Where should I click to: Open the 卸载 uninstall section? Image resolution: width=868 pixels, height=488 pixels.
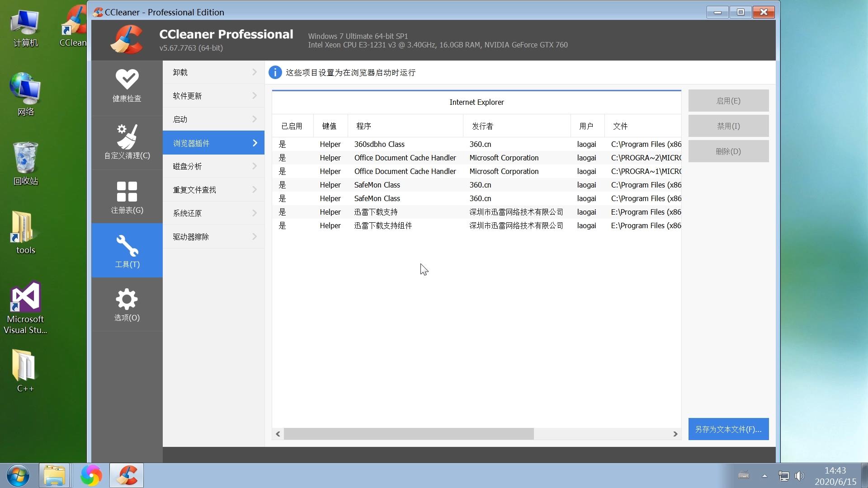[213, 72]
